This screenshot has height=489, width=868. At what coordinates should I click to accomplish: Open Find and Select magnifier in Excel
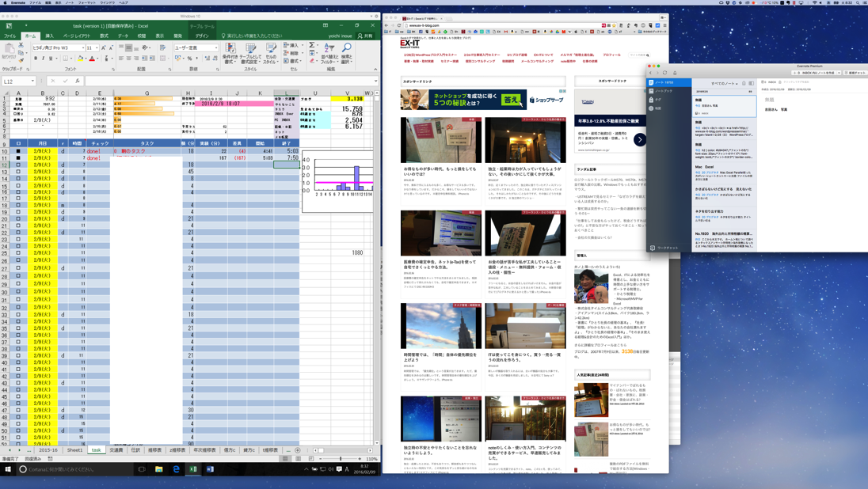coord(347,53)
